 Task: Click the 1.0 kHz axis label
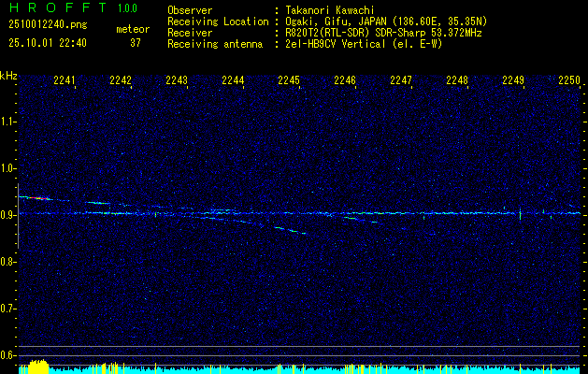pyautogui.click(x=7, y=169)
